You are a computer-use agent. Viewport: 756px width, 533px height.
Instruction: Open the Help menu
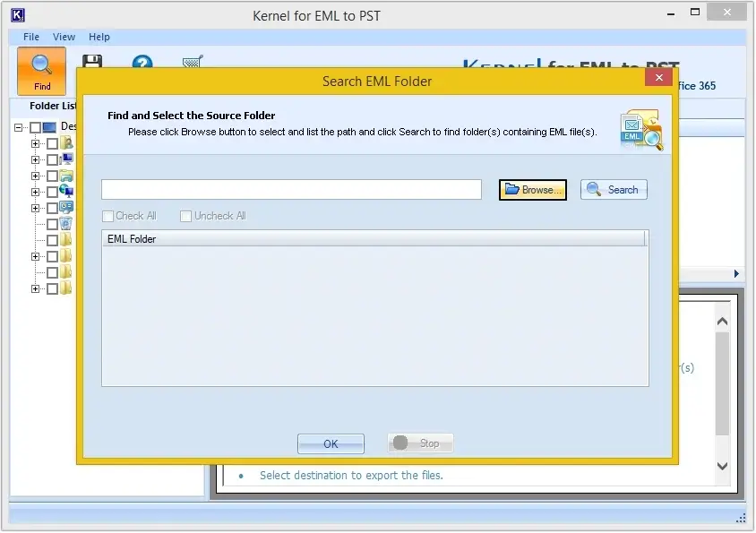99,37
